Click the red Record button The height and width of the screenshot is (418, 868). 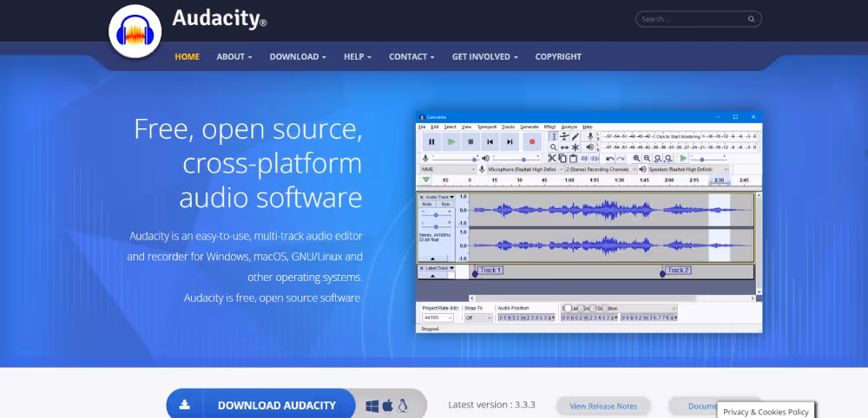[532, 141]
